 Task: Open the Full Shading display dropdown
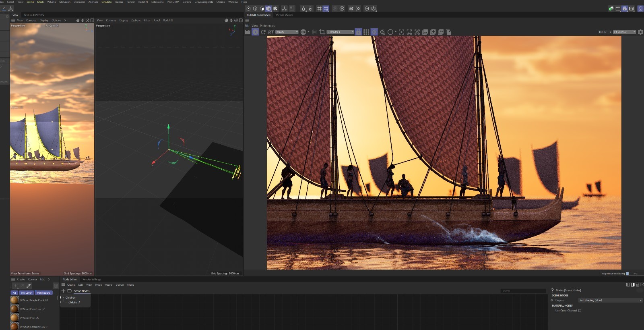(x=610, y=300)
